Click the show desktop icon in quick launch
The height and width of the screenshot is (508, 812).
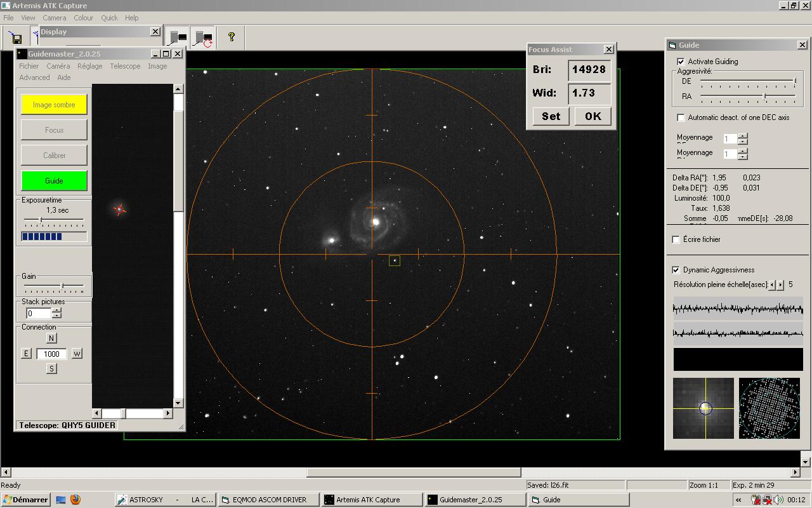61,500
